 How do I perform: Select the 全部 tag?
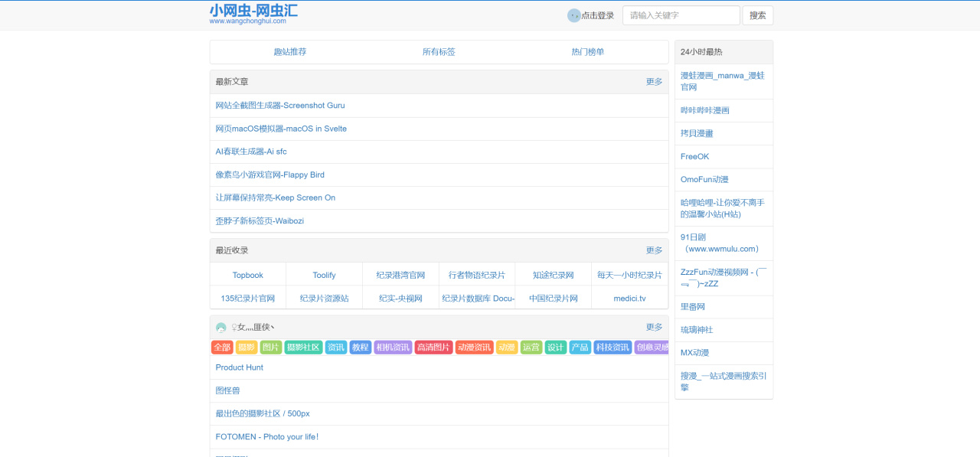point(222,348)
